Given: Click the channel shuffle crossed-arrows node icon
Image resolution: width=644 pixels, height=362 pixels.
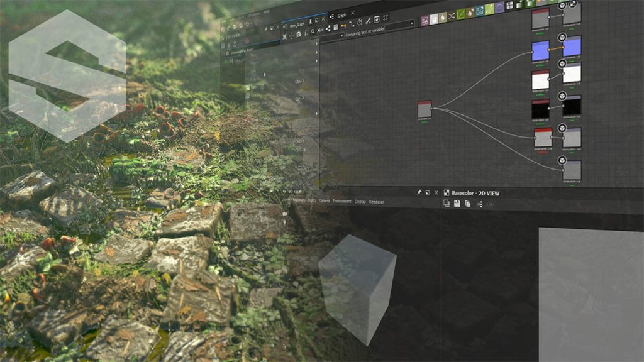Looking at the screenshot, I should tap(452, 16).
